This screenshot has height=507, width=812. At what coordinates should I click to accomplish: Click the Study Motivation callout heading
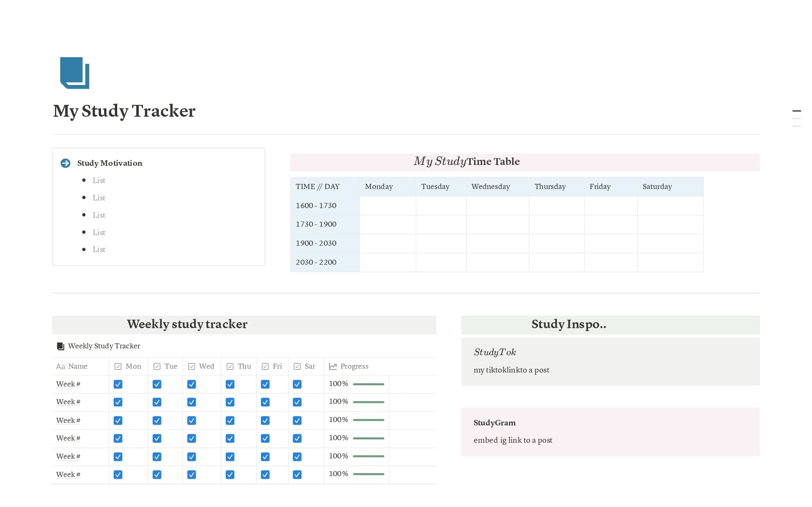point(110,163)
